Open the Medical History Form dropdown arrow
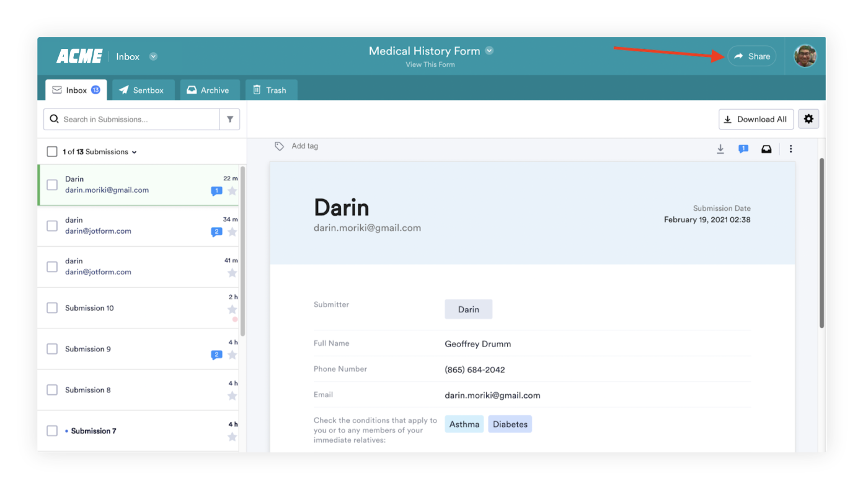The image size is (868, 489). (x=489, y=51)
